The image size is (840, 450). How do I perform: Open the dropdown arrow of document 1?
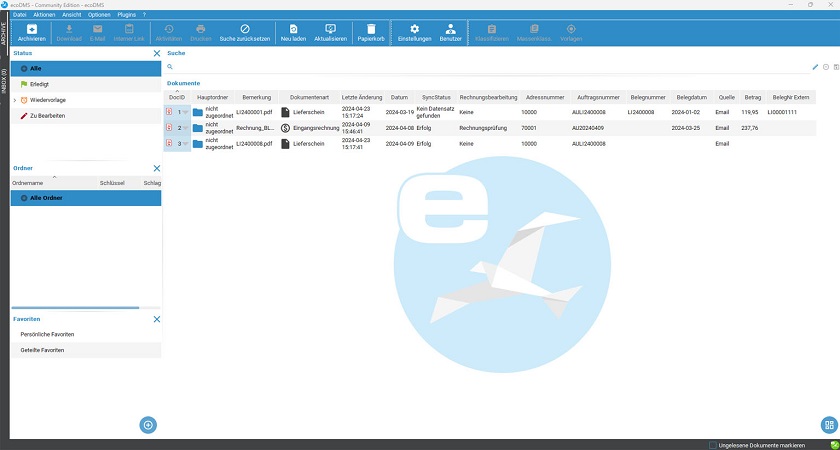coord(186,112)
